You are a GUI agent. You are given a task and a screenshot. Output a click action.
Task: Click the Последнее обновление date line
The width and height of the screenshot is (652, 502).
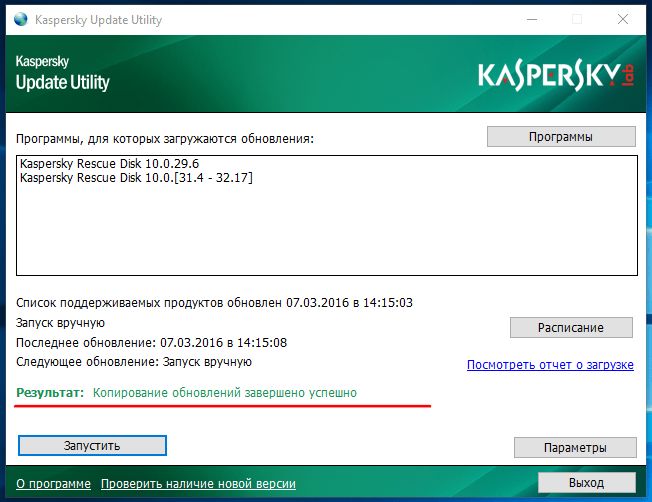pyautogui.click(x=151, y=343)
